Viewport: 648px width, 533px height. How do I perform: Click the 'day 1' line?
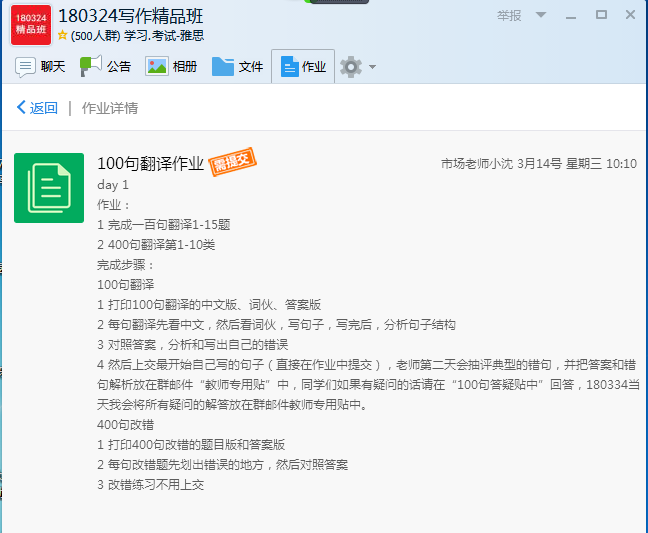113,185
